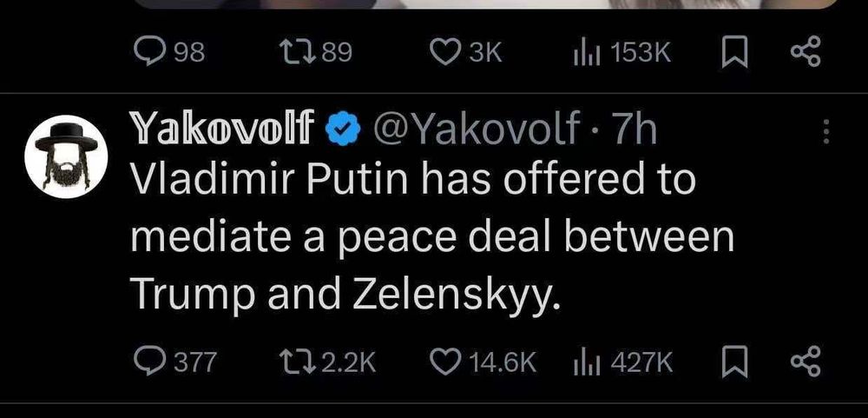
Task: Open tweet text about Trump and Zelenskyy
Action: coord(425,237)
